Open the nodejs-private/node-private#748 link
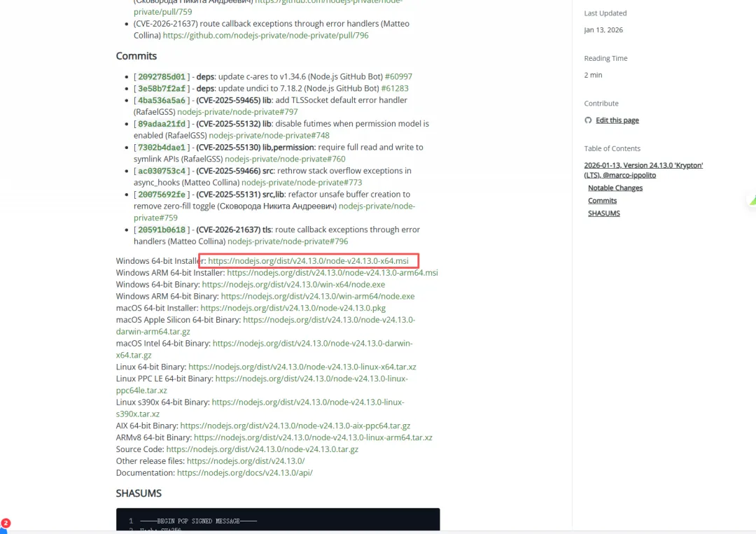This screenshot has width=756, height=534. (x=269, y=136)
